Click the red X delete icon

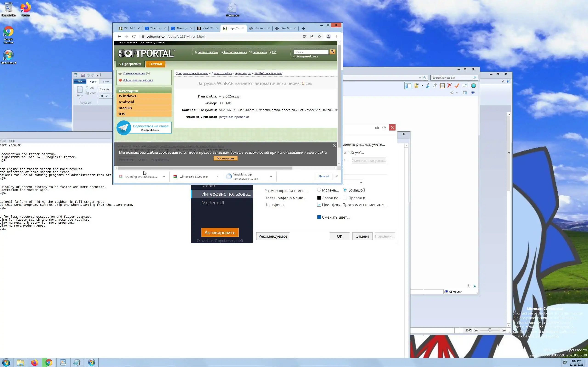point(449,86)
